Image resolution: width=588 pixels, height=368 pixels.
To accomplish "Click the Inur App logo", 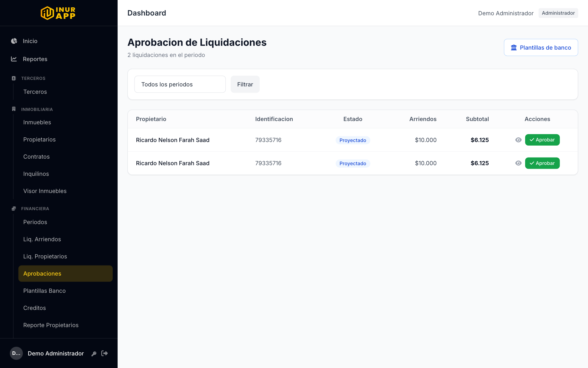I will [x=58, y=13].
